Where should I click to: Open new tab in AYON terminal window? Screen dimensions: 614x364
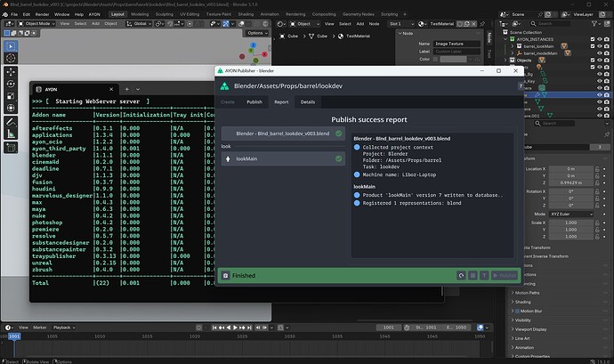[x=127, y=89]
